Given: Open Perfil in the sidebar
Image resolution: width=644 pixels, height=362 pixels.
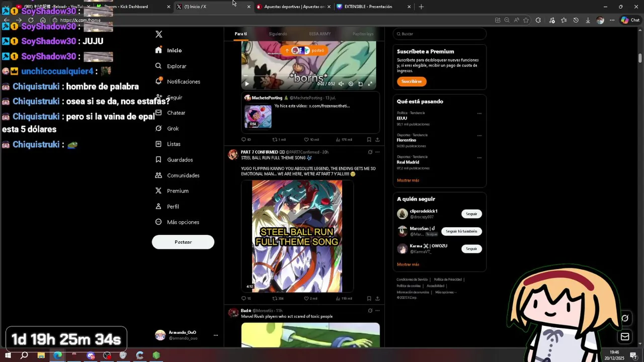Looking at the screenshot, I should [x=167, y=206].
